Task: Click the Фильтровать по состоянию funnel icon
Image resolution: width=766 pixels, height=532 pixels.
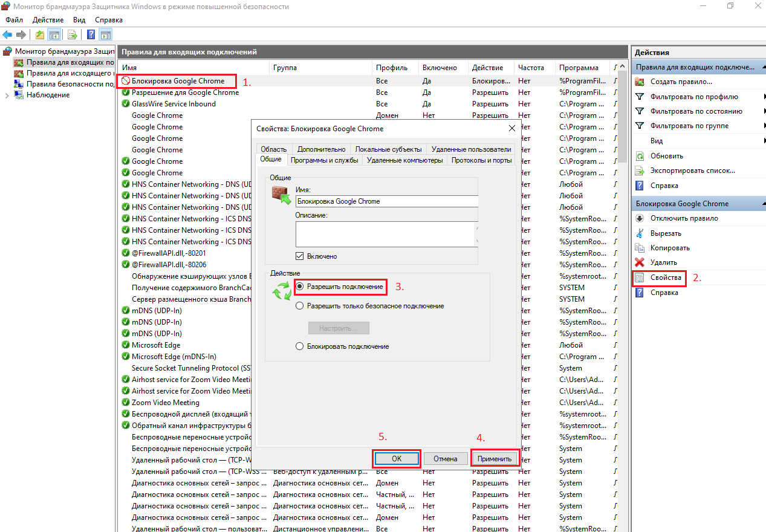Action: coord(640,111)
